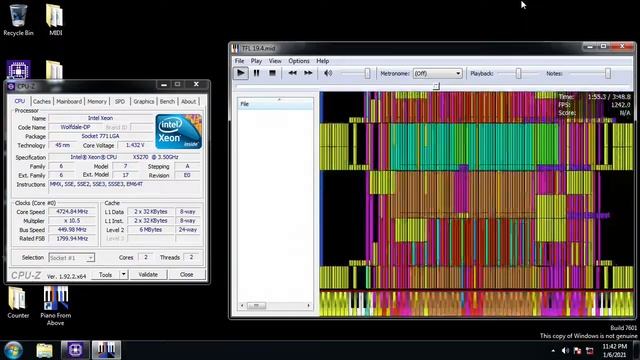Image resolution: width=640 pixels, height=360 pixels.
Task: Click the Rated FSB value 1799.94 MHz
Action: [x=72, y=239]
